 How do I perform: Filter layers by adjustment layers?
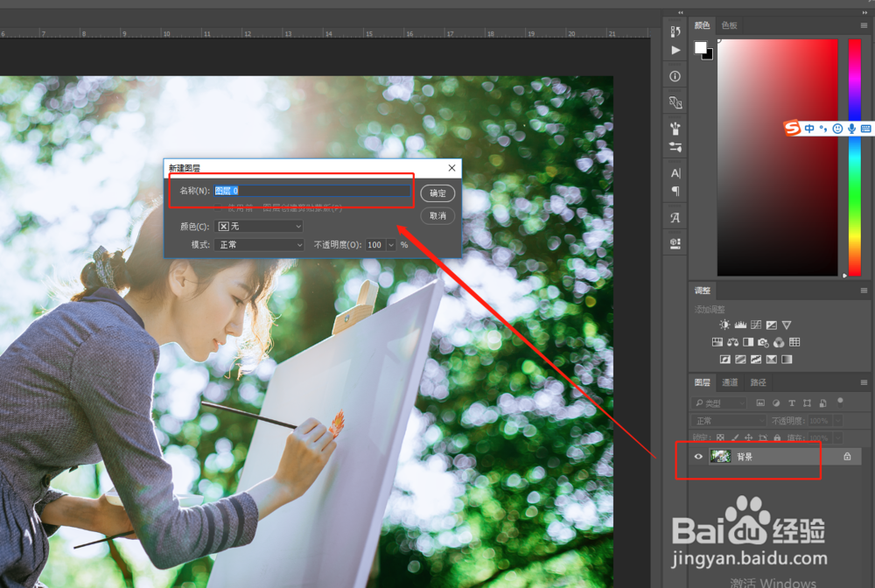pos(775,402)
